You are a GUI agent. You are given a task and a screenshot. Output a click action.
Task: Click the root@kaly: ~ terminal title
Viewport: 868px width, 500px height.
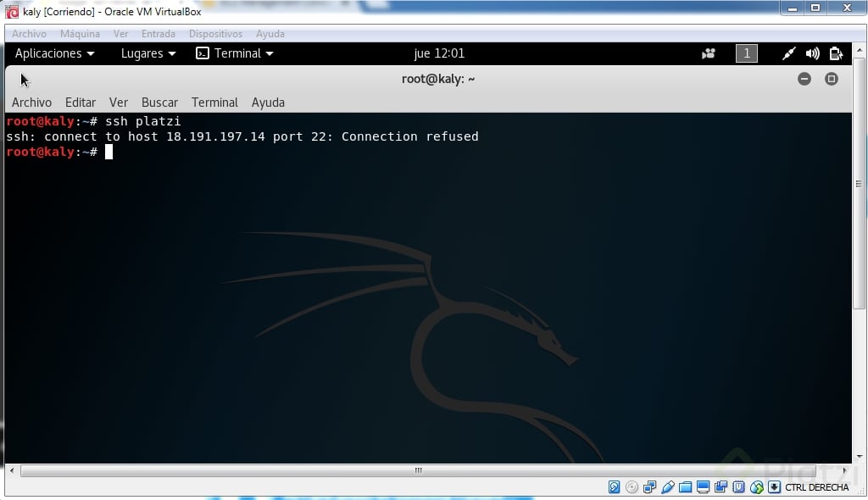pos(438,79)
